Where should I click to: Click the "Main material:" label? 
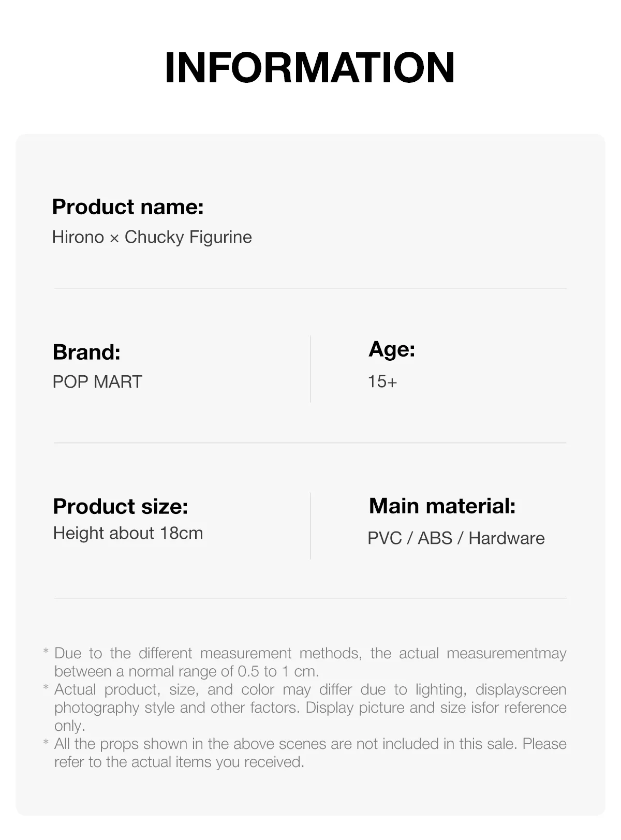click(x=442, y=506)
